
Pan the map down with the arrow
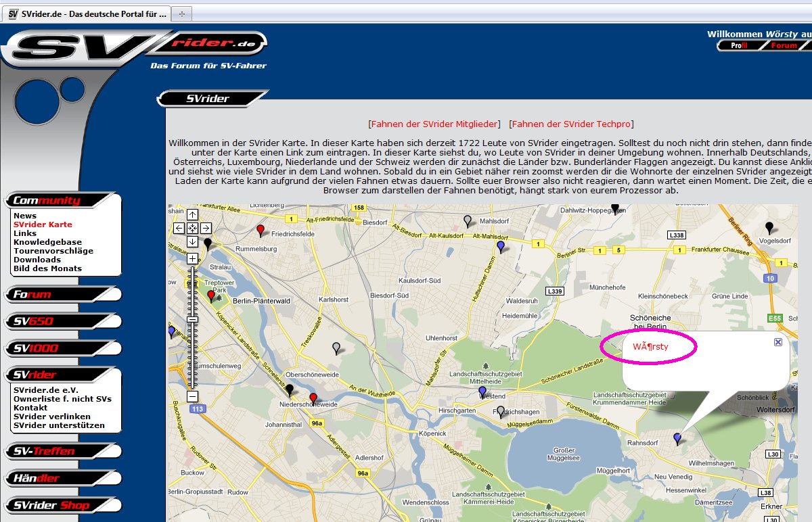pos(192,241)
